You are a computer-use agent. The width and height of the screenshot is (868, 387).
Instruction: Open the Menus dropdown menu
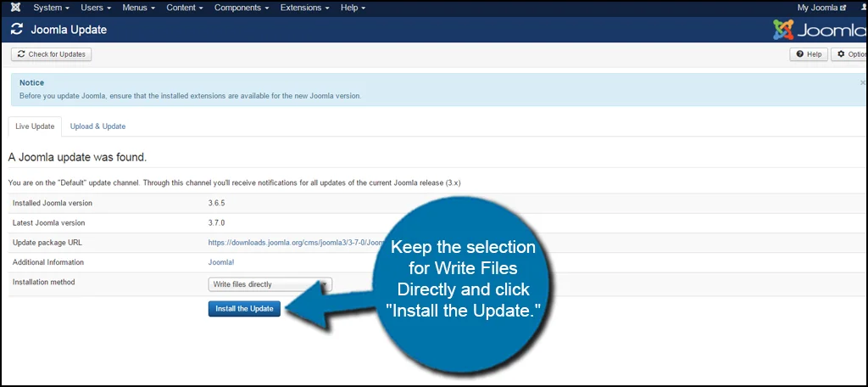pos(138,8)
